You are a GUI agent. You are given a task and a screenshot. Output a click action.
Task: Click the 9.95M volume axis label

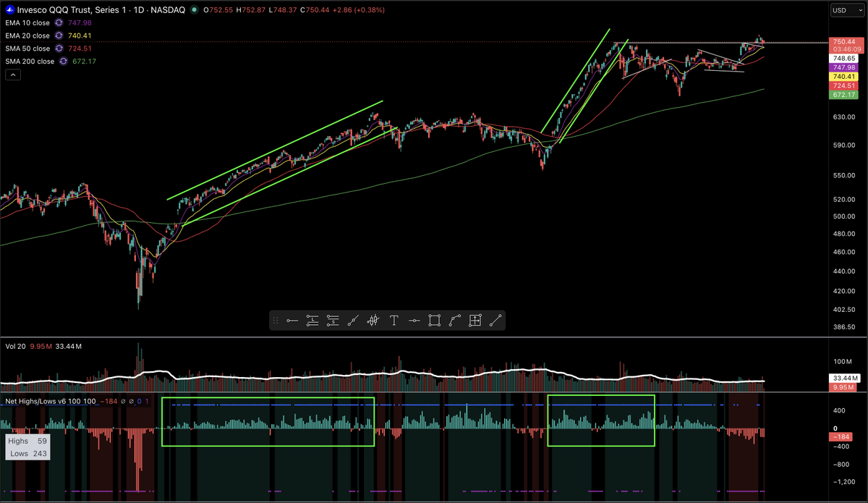(843, 388)
